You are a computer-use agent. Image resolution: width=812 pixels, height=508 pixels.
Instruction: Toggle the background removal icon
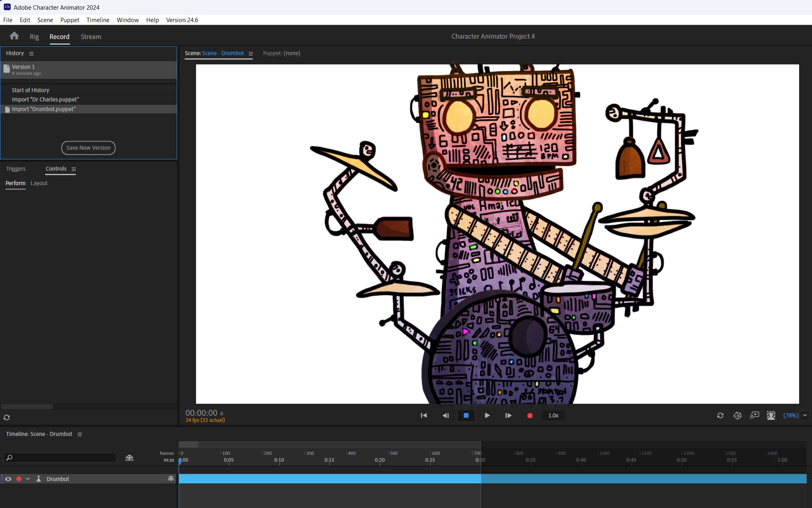coord(771,415)
